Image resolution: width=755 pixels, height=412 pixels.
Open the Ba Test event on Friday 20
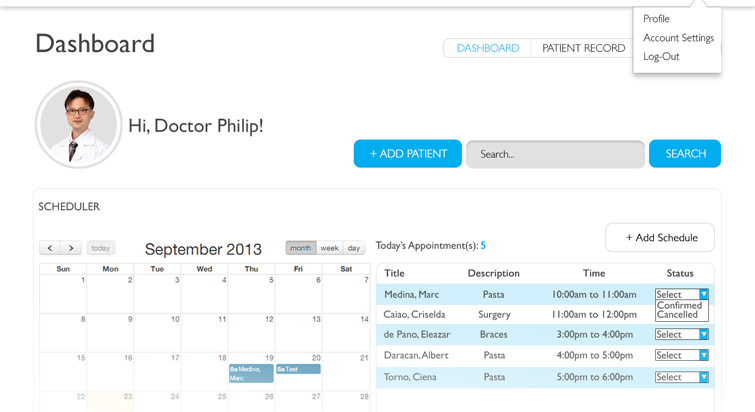click(298, 369)
